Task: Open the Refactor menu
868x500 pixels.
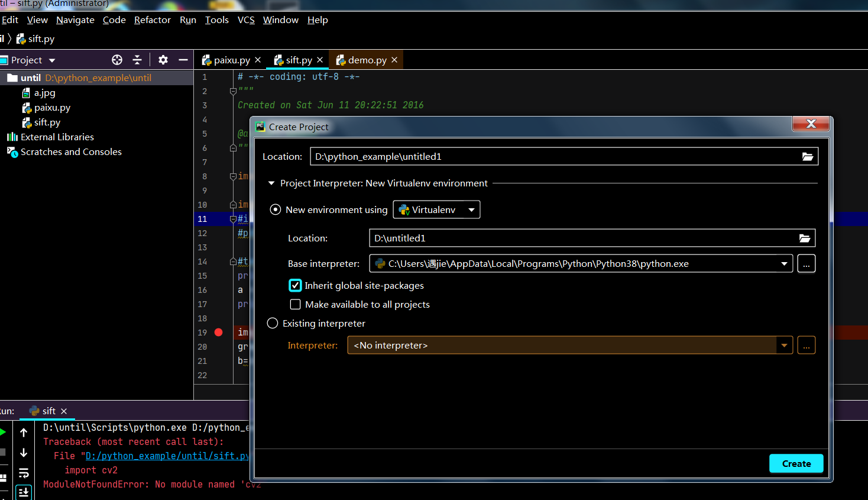Action: [153, 20]
